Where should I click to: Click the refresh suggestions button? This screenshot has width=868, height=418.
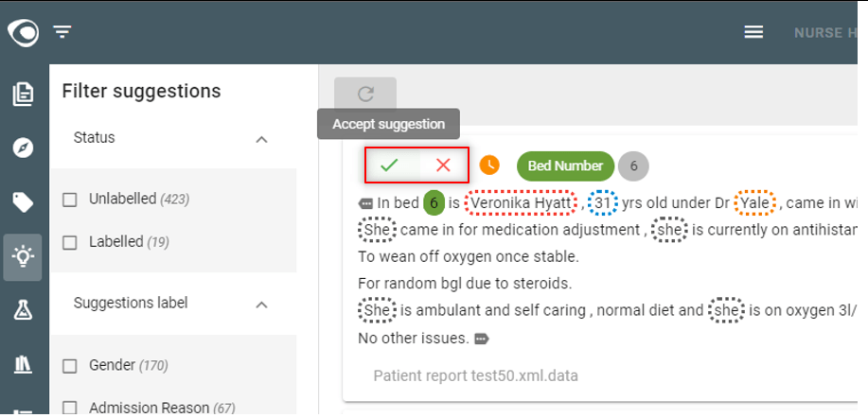(365, 94)
